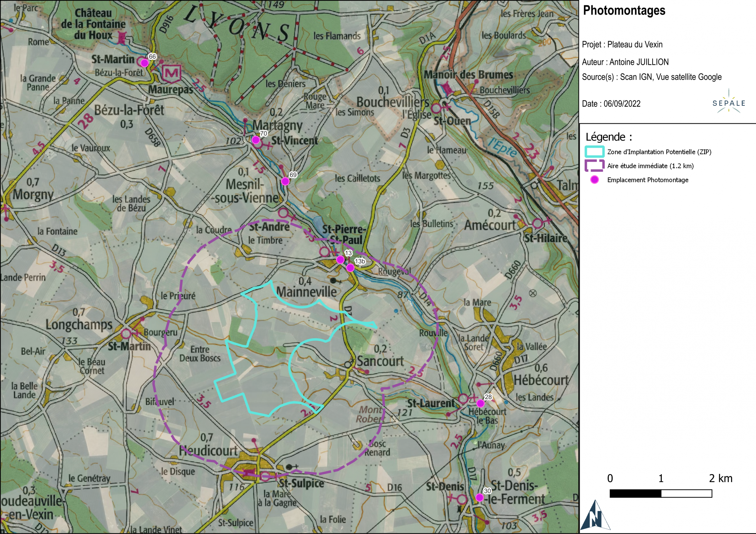756x534 pixels.
Task: Click the cyan ZIP legend swatch
Action: (x=594, y=152)
